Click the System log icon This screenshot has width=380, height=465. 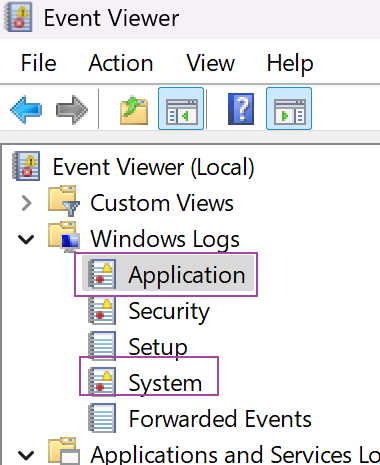[x=102, y=381]
